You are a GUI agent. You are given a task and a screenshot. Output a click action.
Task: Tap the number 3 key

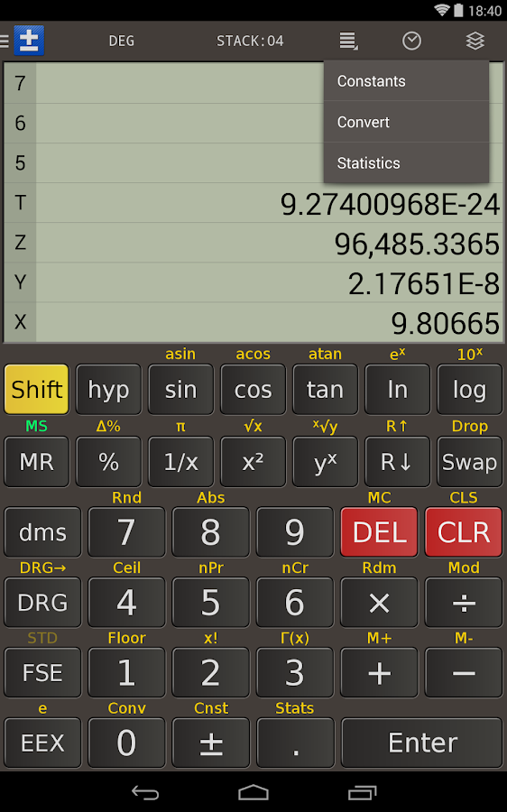click(295, 673)
